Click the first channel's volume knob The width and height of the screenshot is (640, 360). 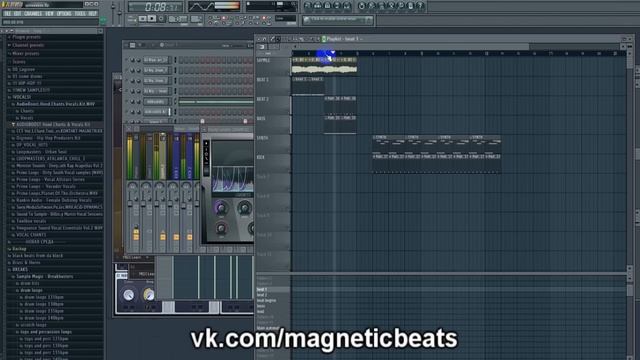138,60
